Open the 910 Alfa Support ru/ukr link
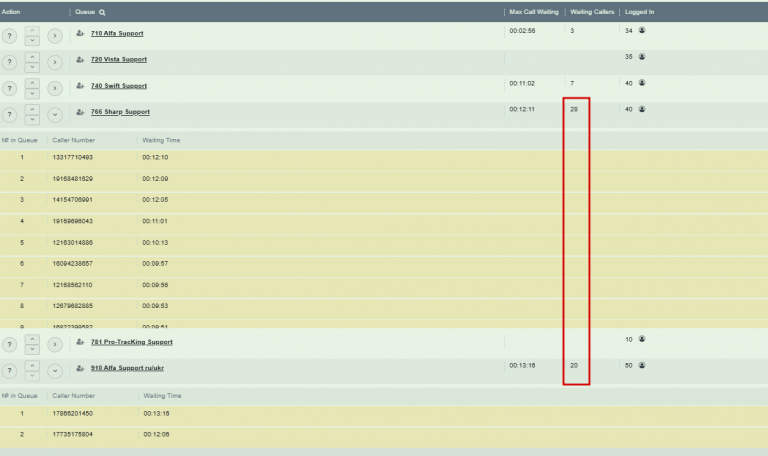Image resolution: width=768 pixels, height=456 pixels. (127, 368)
